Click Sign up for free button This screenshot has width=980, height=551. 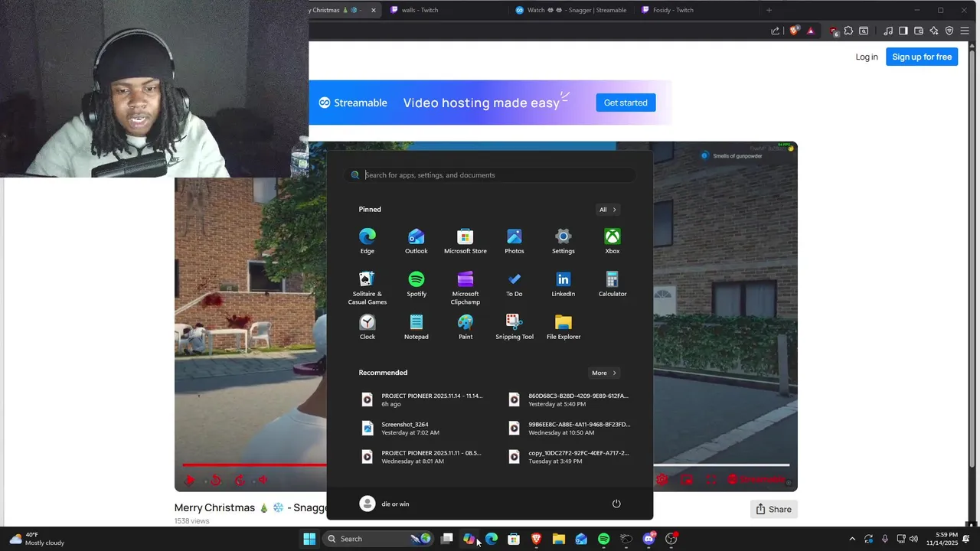coord(922,57)
